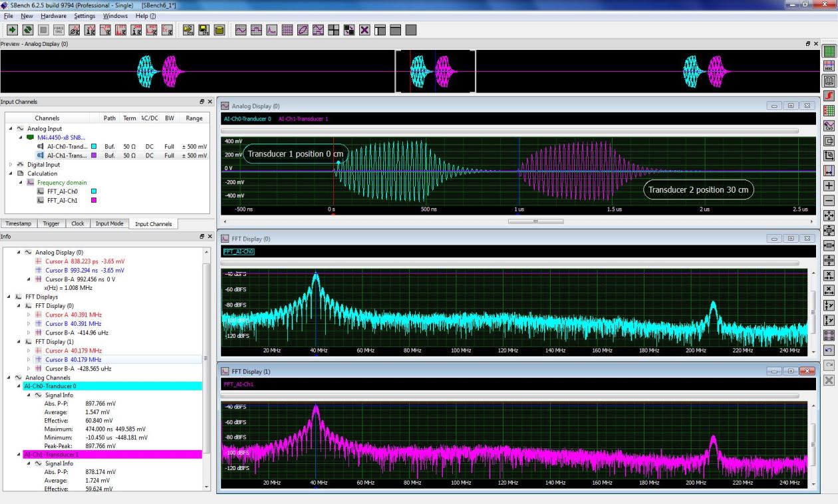Image resolution: width=838 pixels, height=504 pixels.
Task: Open the Hardware menu
Action: [x=53, y=16]
